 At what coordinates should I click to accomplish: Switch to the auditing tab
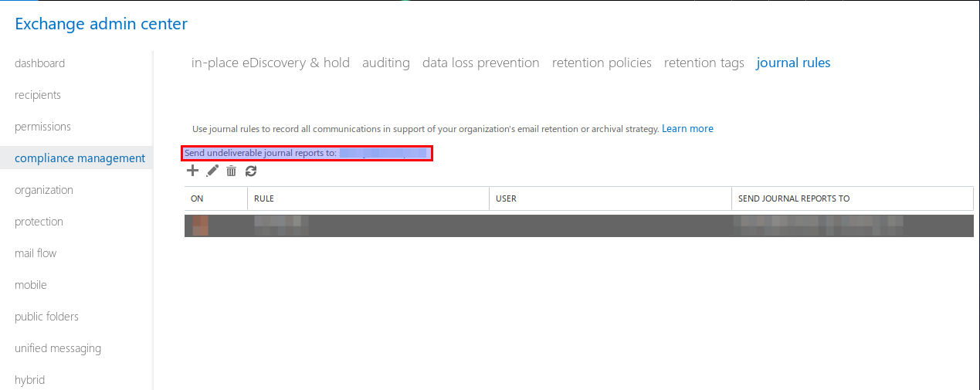pos(386,63)
